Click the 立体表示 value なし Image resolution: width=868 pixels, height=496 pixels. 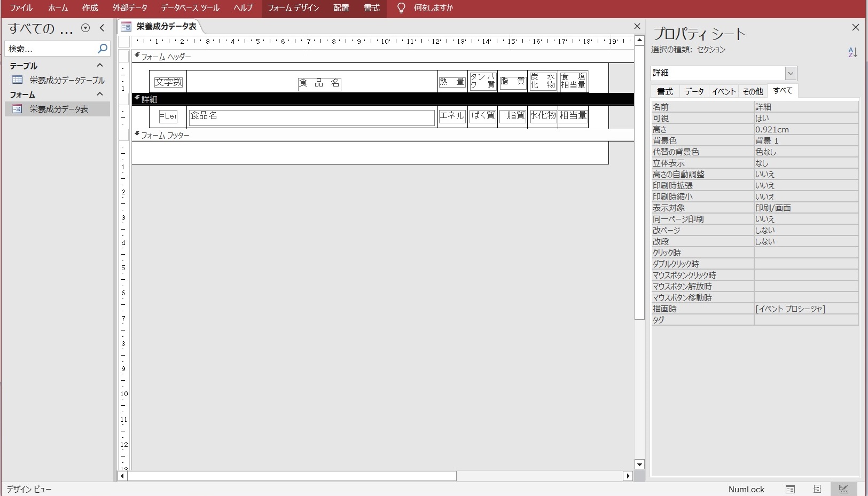pos(806,163)
